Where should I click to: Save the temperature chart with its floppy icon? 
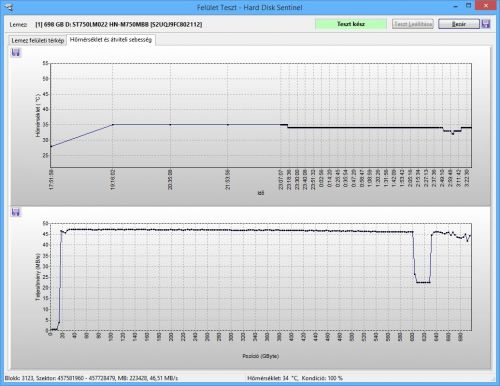tap(16, 52)
